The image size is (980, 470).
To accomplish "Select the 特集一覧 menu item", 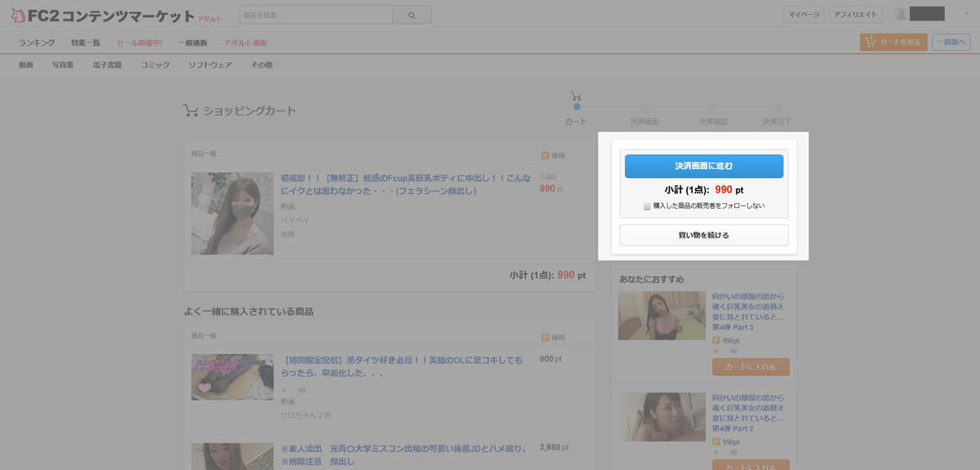I will [x=86, y=42].
